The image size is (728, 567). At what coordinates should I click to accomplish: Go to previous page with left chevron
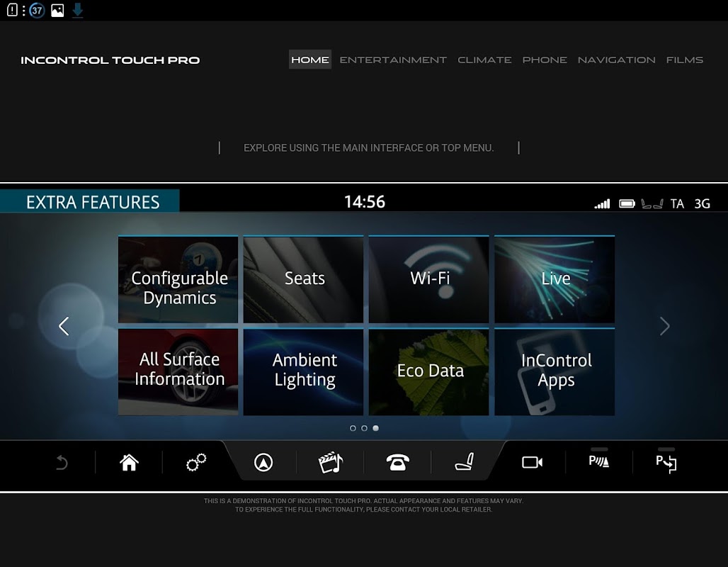(x=64, y=326)
